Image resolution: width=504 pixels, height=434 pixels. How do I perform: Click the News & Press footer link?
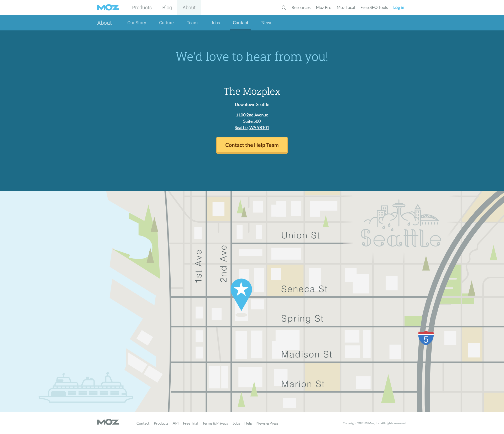click(267, 423)
